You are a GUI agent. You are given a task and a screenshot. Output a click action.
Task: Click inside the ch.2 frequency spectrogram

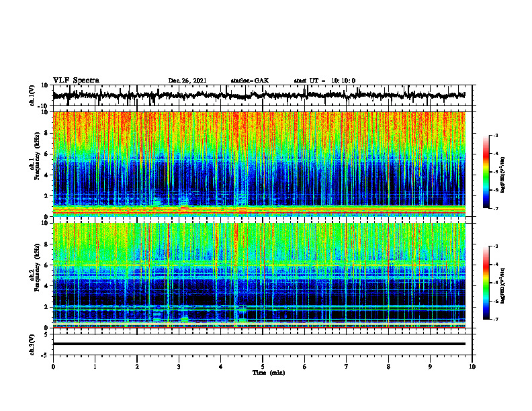(259, 275)
